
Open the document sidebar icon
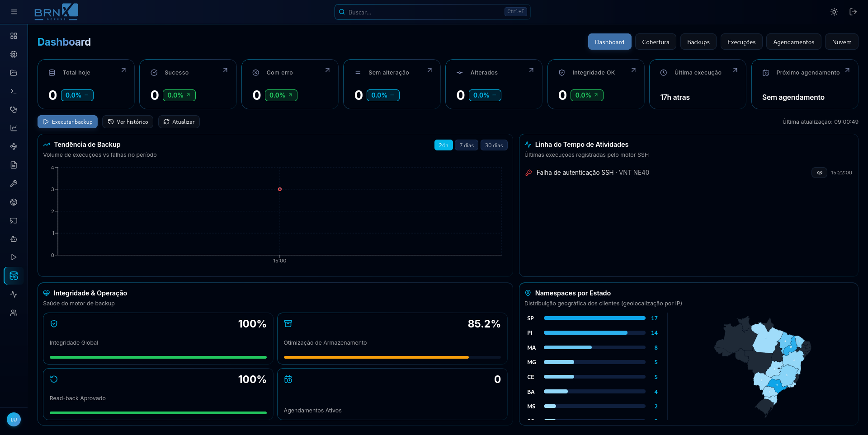14,165
